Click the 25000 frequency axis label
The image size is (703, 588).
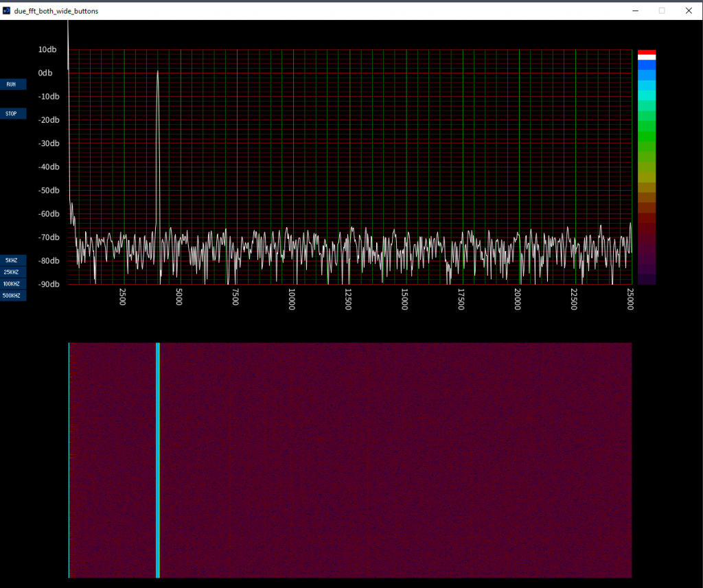click(x=630, y=299)
